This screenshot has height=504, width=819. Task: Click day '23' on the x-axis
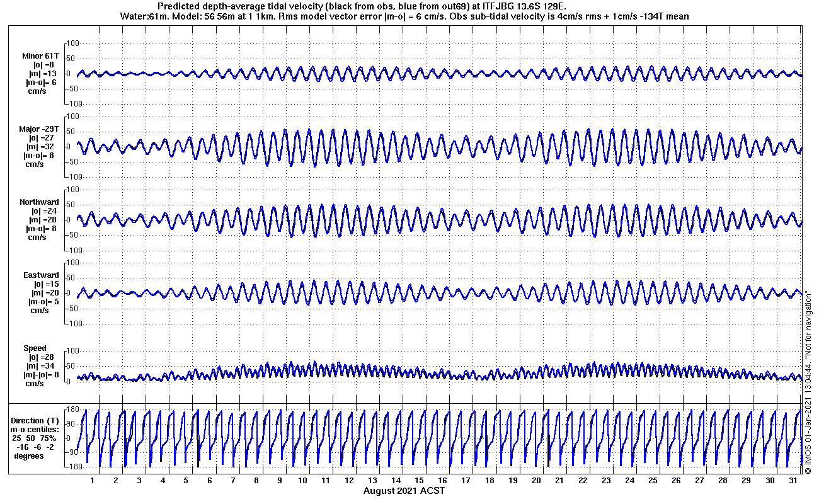(x=605, y=481)
